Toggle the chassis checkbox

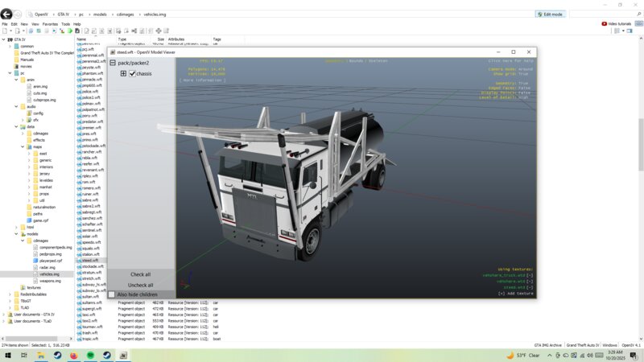click(x=133, y=74)
